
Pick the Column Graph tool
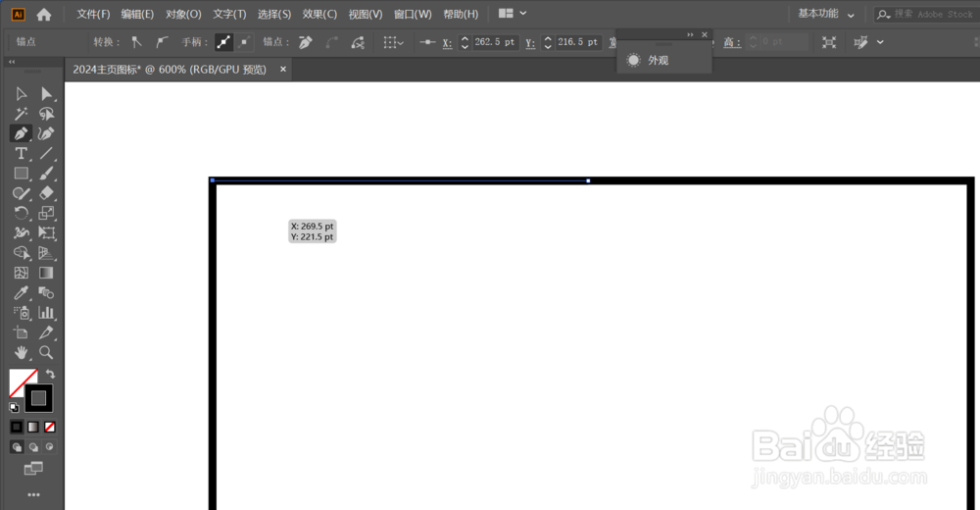(46, 313)
